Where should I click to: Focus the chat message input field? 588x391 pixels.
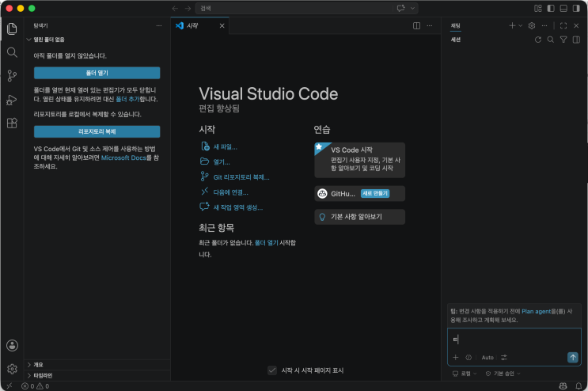514,340
